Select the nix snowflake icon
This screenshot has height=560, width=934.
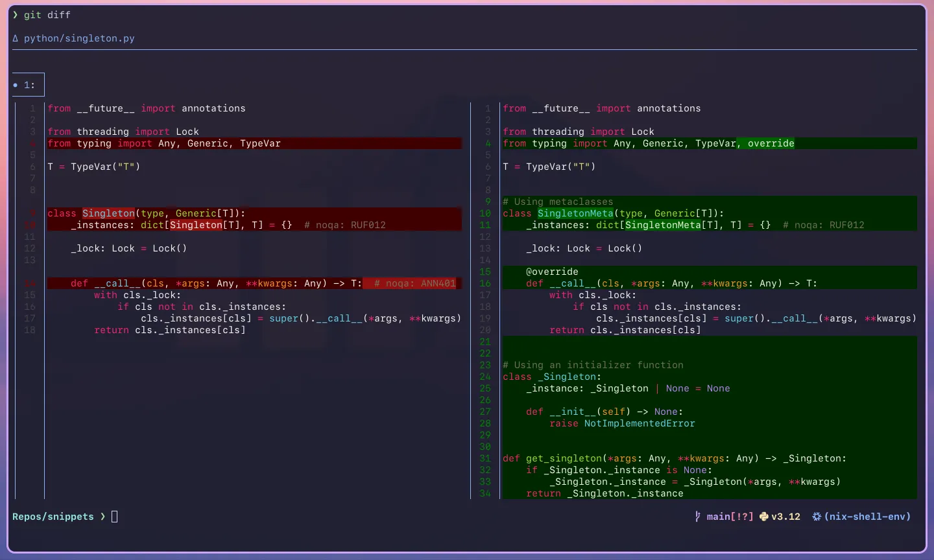click(x=817, y=517)
